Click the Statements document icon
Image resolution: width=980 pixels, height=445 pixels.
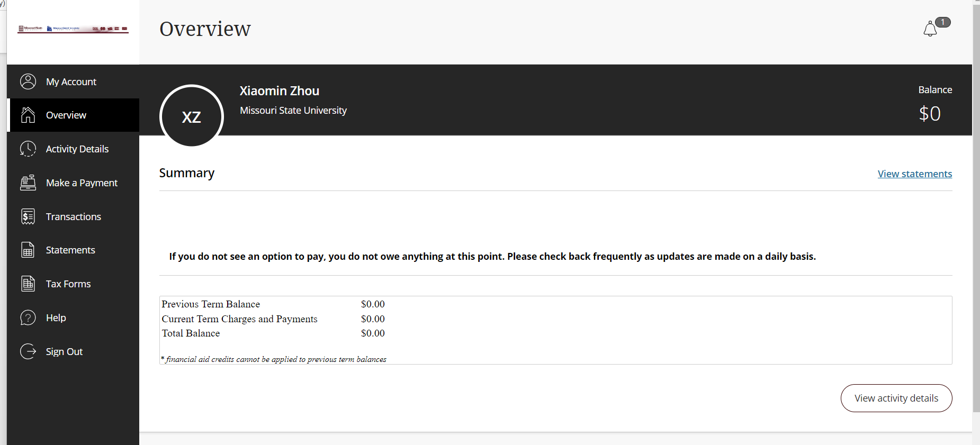[28, 250]
